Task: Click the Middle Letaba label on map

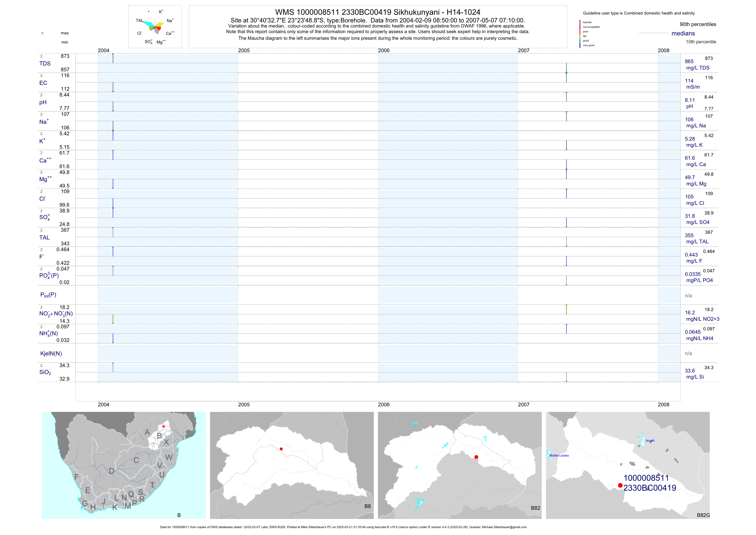Action: (x=559, y=456)
